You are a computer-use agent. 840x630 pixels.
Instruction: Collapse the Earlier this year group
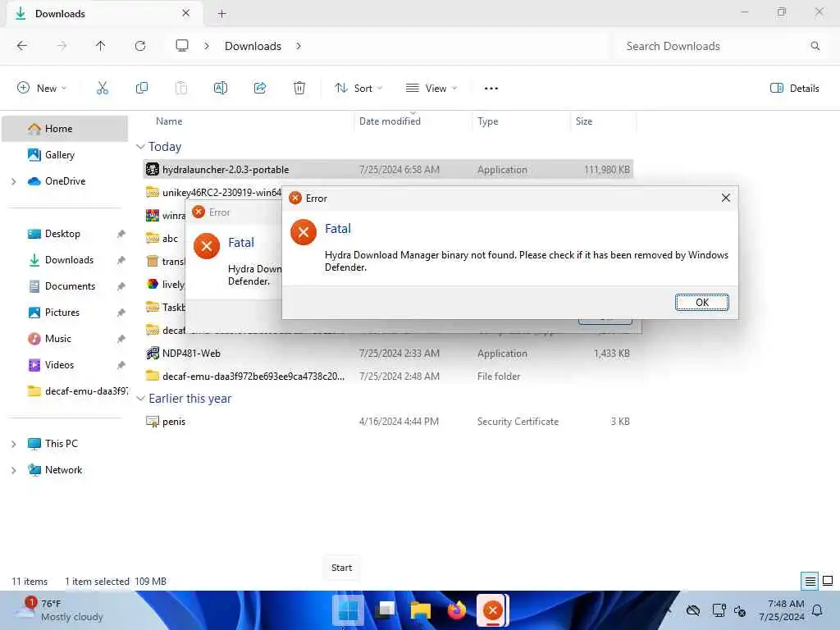(141, 399)
